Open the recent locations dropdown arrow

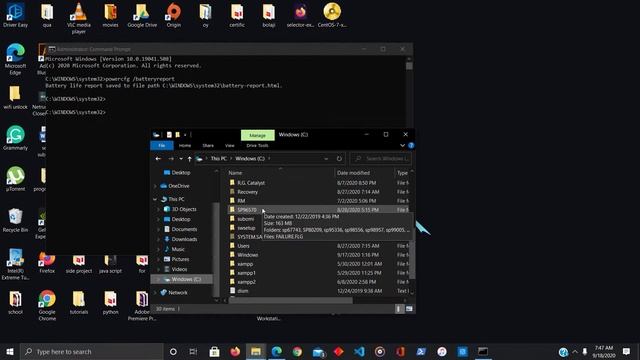click(181, 159)
